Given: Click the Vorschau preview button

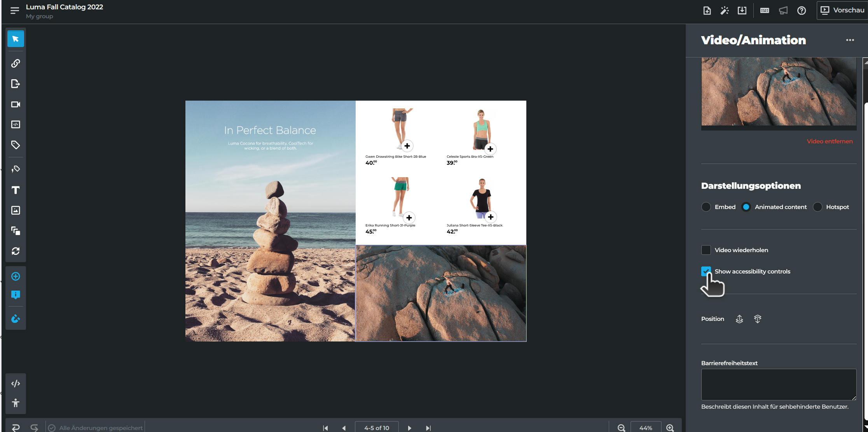Looking at the screenshot, I should [x=843, y=10].
